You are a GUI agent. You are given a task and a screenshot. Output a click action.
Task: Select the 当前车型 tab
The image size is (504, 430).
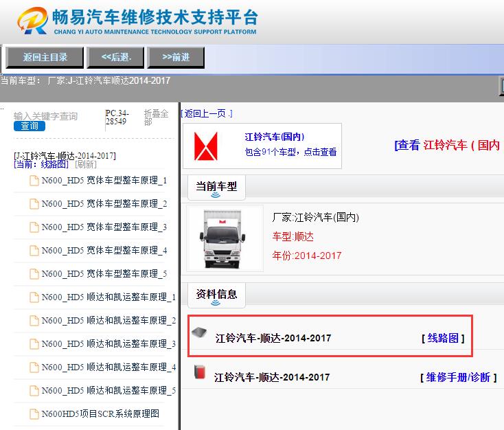click(x=216, y=187)
